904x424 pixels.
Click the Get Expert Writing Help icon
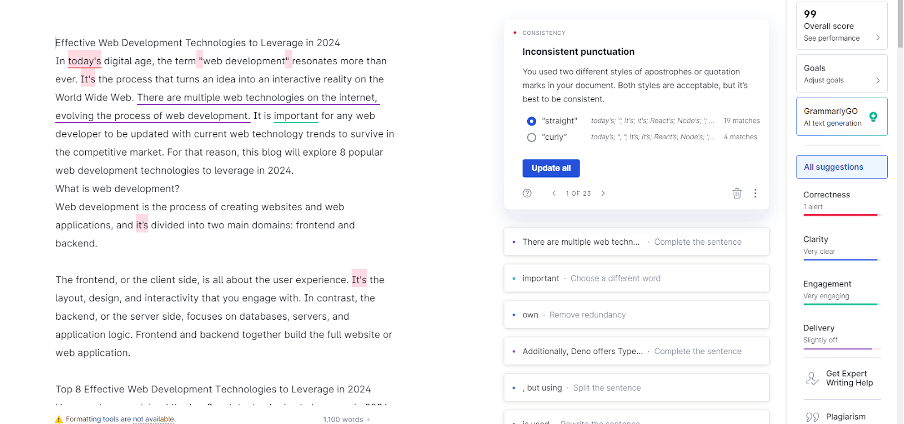812,378
